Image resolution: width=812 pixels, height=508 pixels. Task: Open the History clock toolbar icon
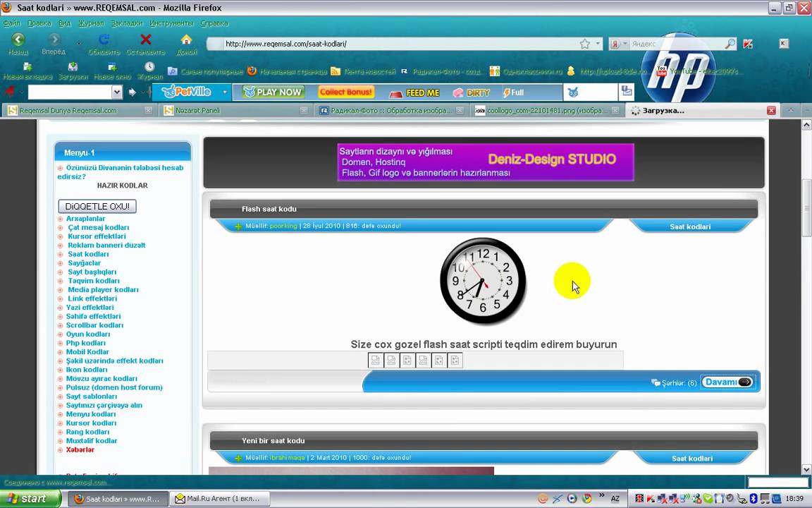149,67
